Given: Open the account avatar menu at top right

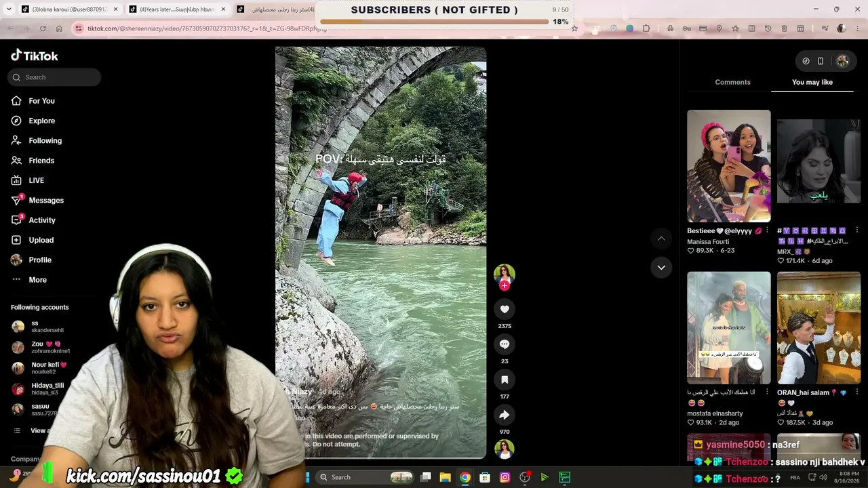Looking at the screenshot, I should pyautogui.click(x=843, y=61).
